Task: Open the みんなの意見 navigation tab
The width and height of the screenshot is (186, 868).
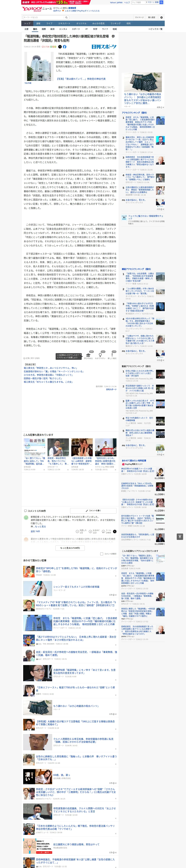Action: [98, 24]
